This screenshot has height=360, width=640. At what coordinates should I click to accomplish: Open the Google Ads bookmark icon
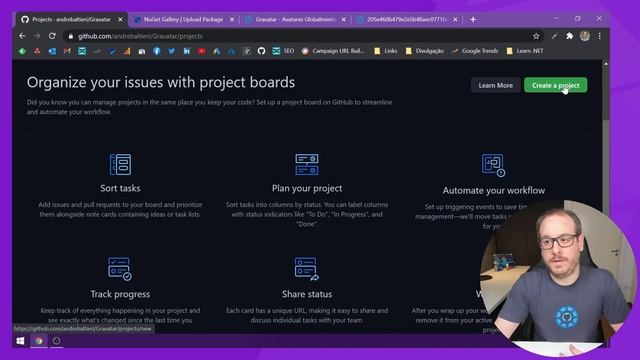(216, 51)
